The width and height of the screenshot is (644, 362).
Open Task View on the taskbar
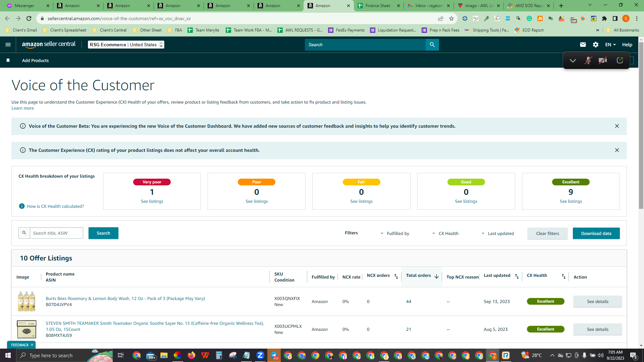[121, 355]
